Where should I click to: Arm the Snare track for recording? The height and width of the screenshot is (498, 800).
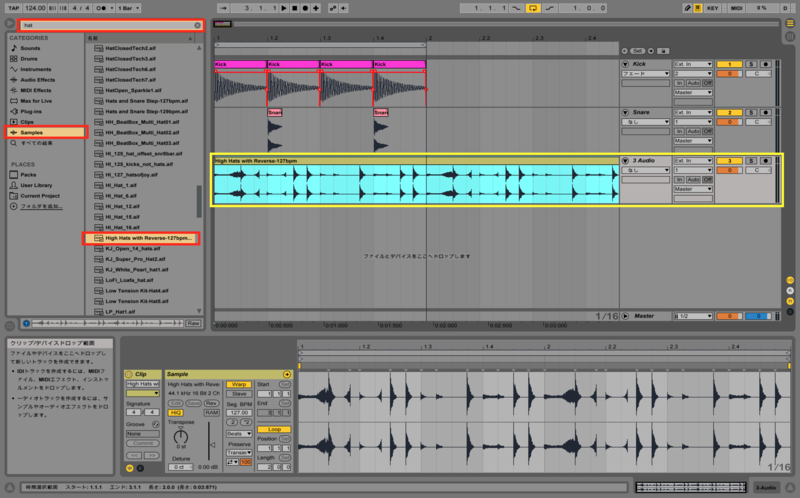(x=765, y=112)
